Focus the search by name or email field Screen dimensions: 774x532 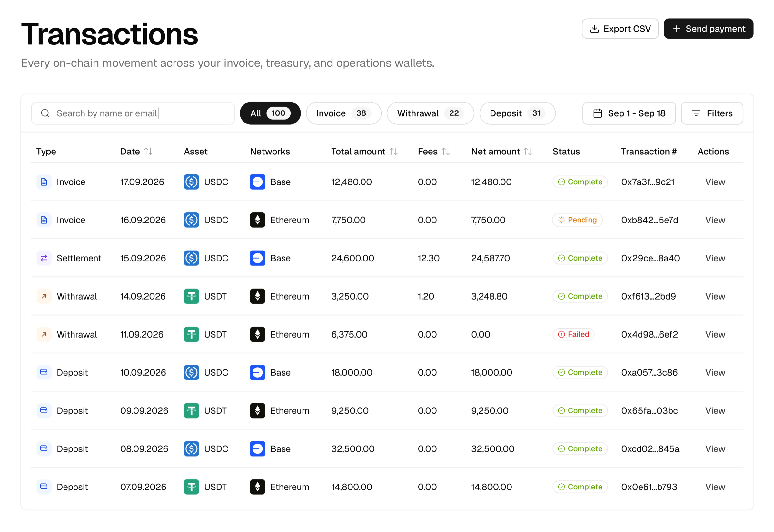coord(133,113)
